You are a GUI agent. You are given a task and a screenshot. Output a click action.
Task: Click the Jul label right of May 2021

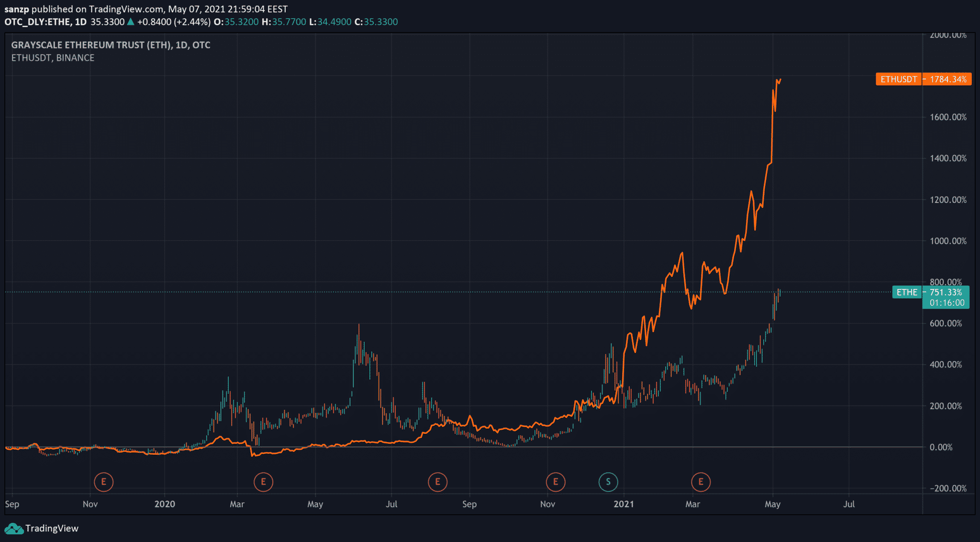click(x=849, y=504)
